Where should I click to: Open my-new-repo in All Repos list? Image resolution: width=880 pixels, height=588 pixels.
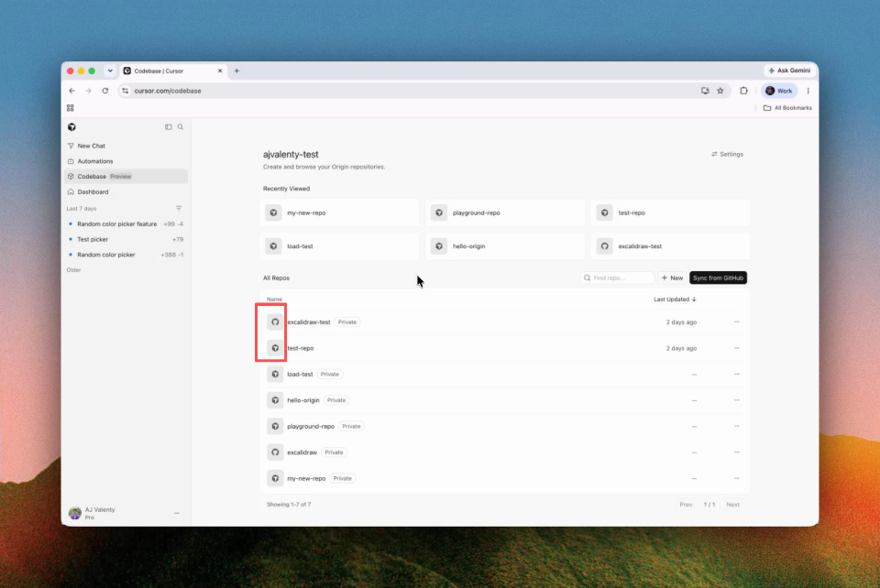(x=306, y=479)
